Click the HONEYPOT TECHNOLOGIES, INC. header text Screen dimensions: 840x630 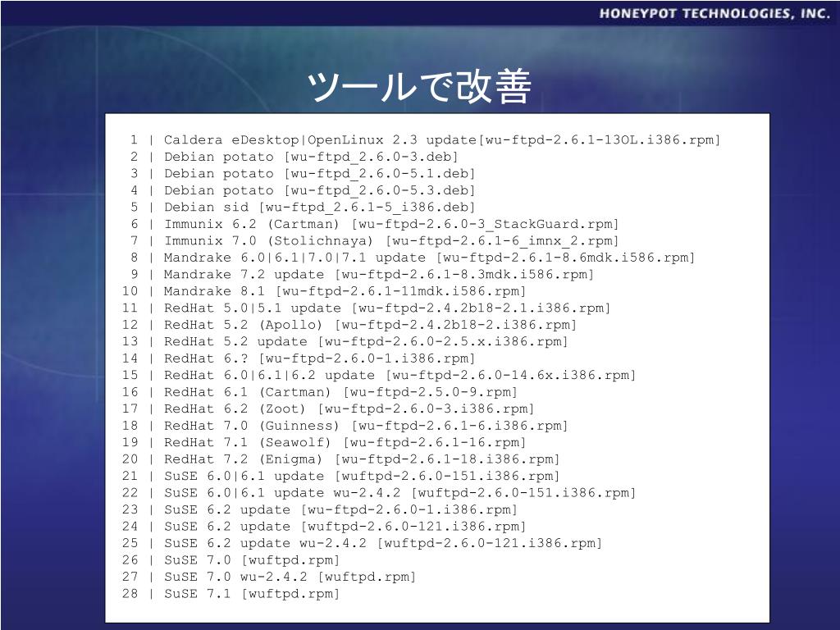714,13
